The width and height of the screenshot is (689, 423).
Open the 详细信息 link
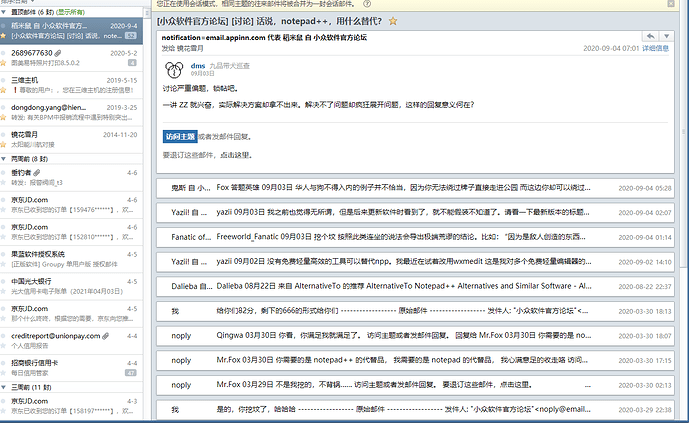(656, 48)
